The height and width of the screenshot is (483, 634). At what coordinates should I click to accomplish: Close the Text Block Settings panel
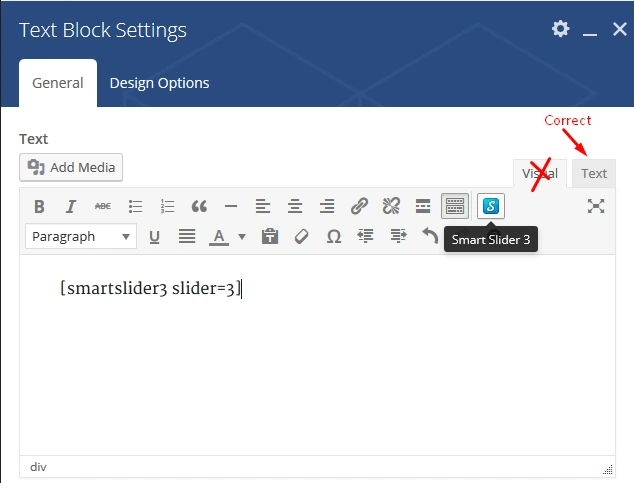point(619,29)
